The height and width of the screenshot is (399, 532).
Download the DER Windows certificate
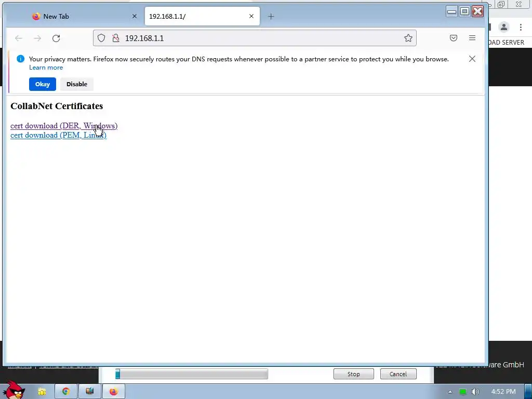[64, 126]
